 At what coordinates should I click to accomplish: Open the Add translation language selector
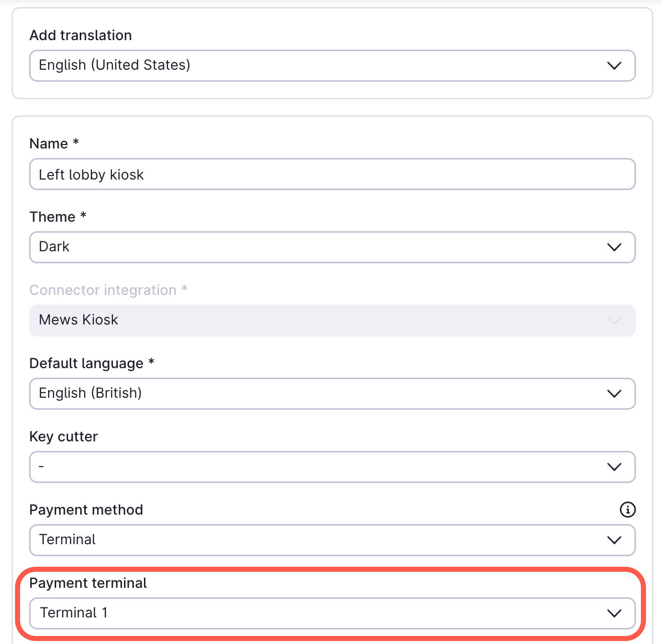pos(332,66)
